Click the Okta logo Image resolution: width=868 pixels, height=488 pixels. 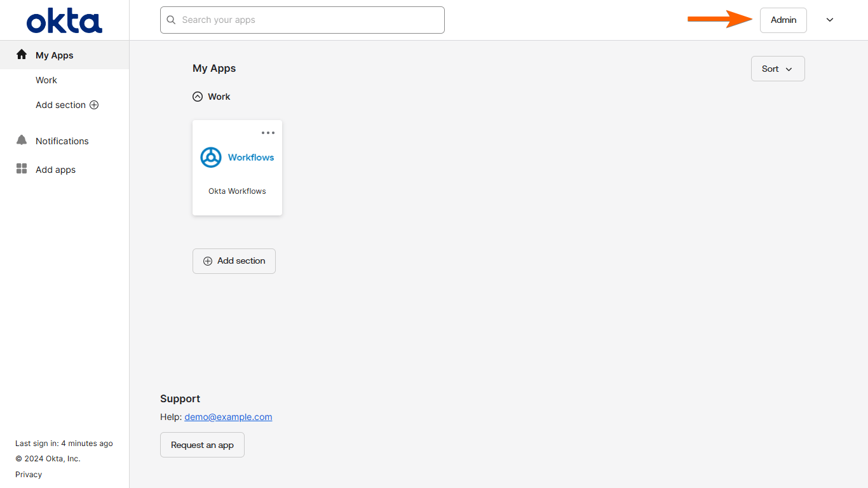64,20
